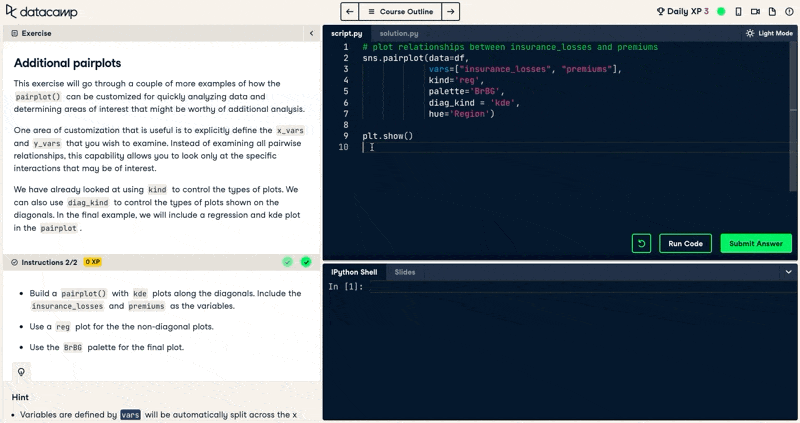Reset code with the undo button

tap(641, 243)
